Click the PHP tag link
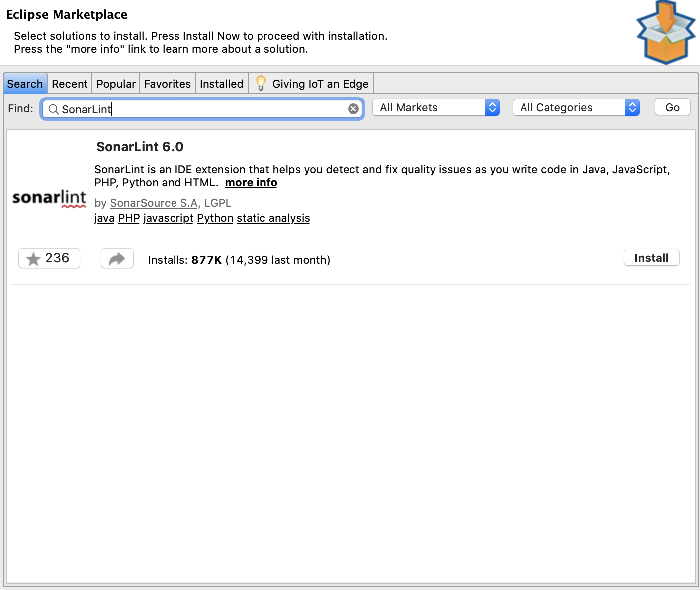700x590 pixels. click(x=129, y=218)
